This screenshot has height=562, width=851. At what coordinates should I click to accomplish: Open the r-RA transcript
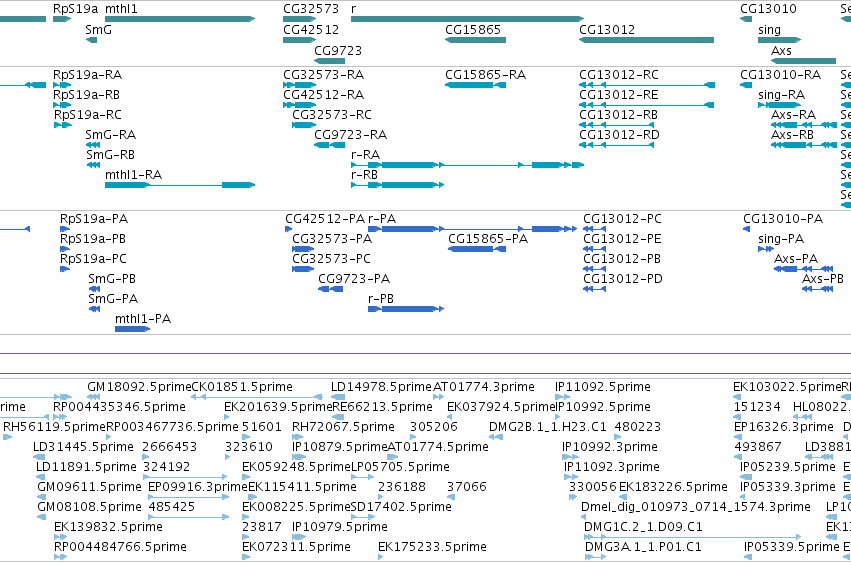pyautogui.click(x=468, y=165)
